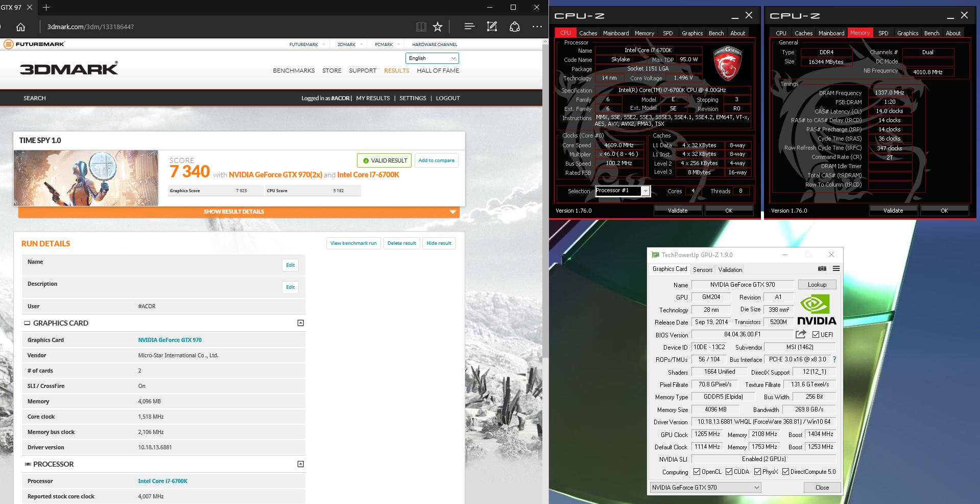This screenshot has width=980, height=504.
Task: Toggle the CUDA checkbox
Action: [729, 472]
